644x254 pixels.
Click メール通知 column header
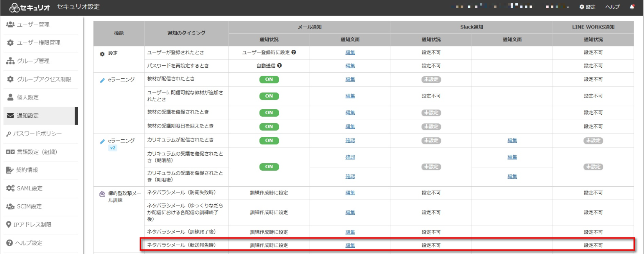pos(310,27)
